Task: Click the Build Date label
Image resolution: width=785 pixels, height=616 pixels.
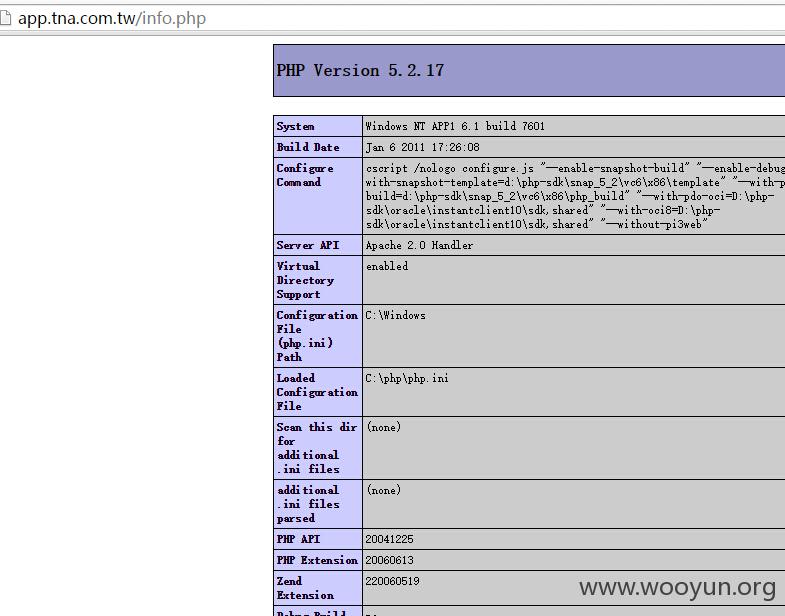Action: pos(308,147)
